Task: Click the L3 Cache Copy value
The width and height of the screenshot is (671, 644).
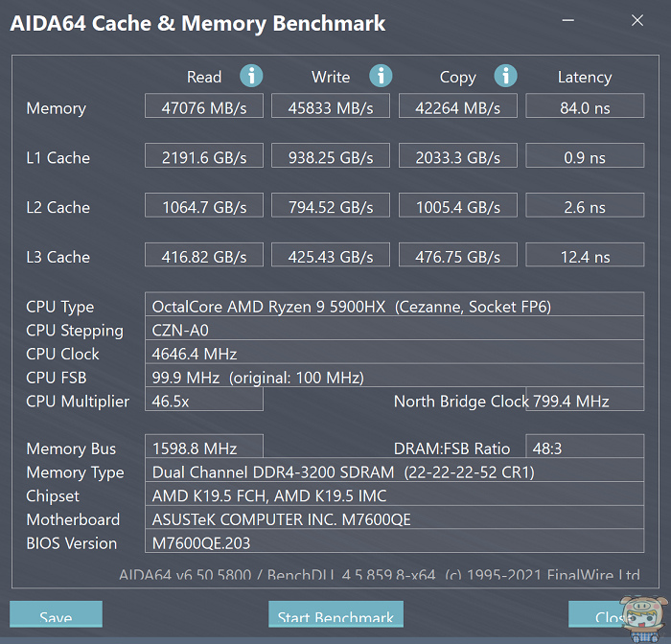Action: (457, 257)
